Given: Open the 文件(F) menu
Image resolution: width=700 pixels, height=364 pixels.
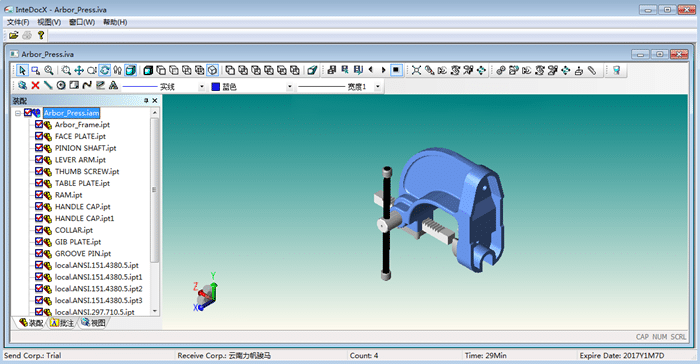Looking at the screenshot, I should (18, 22).
